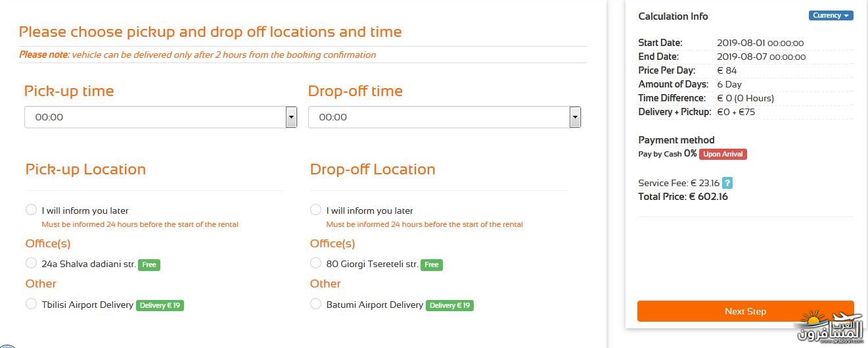868x348 pixels.
Task: Click the Delivery € 19 badge for Tbilisi Airport
Action: point(160,305)
